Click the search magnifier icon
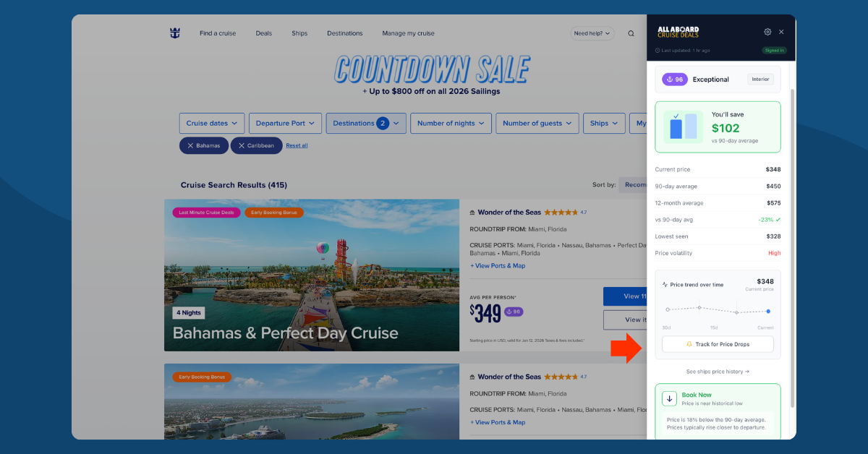The height and width of the screenshot is (454, 868). (631, 33)
